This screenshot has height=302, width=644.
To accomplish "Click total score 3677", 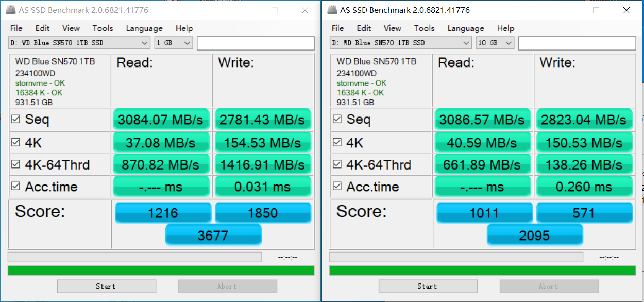I will click(x=213, y=235).
